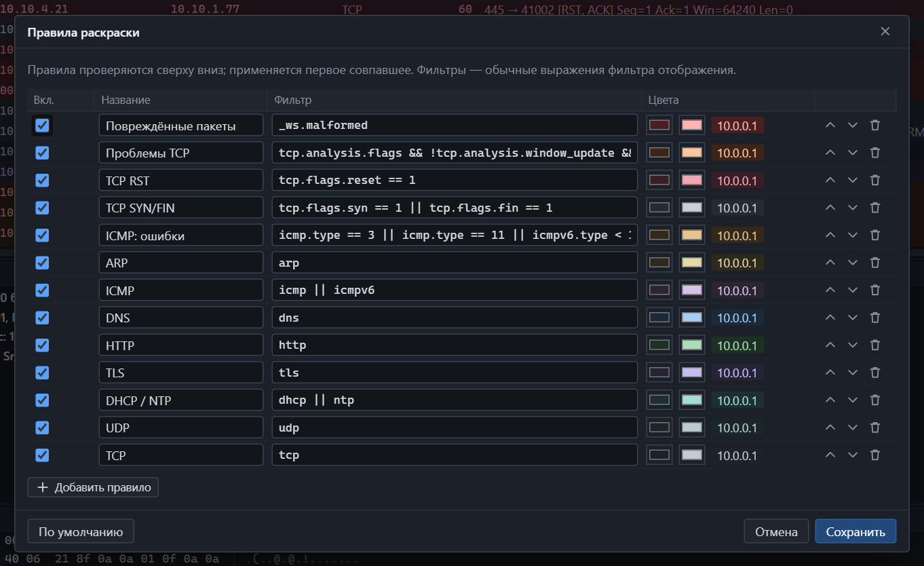Image resolution: width=924 pixels, height=566 pixels.
Task: Delete the TCP RST rule
Action: coord(875,180)
